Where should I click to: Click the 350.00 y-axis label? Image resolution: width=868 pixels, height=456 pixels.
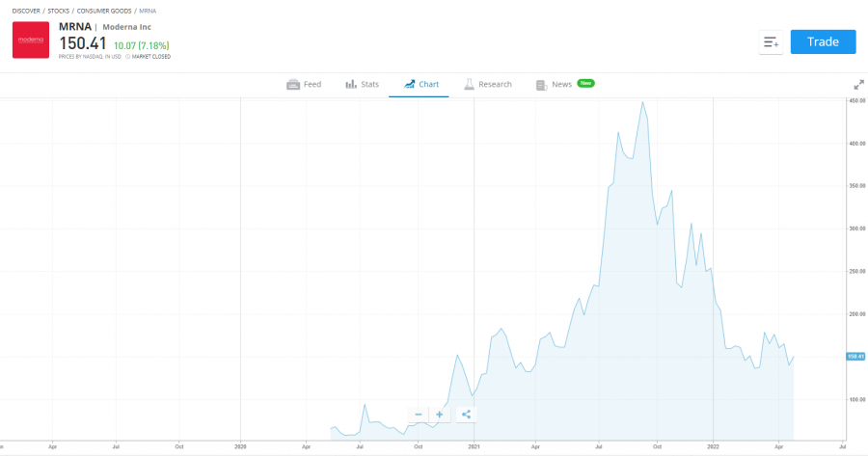tap(857, 186)
